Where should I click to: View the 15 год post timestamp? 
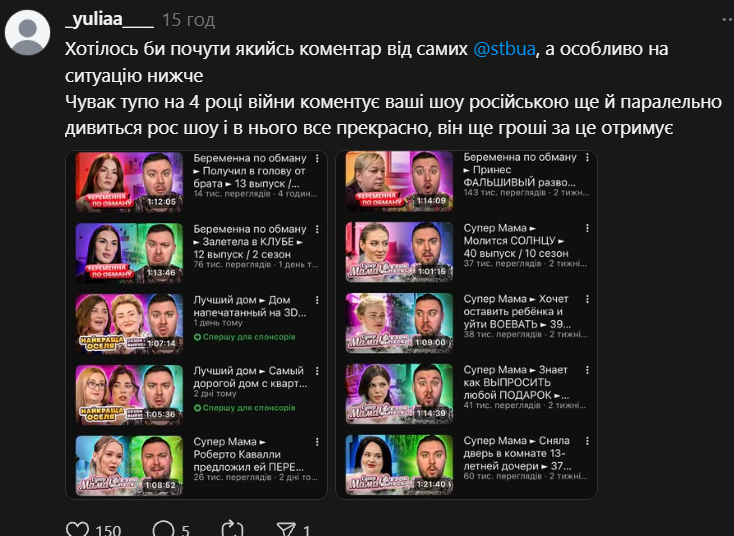pyautogui.click(x=188, y=21)
